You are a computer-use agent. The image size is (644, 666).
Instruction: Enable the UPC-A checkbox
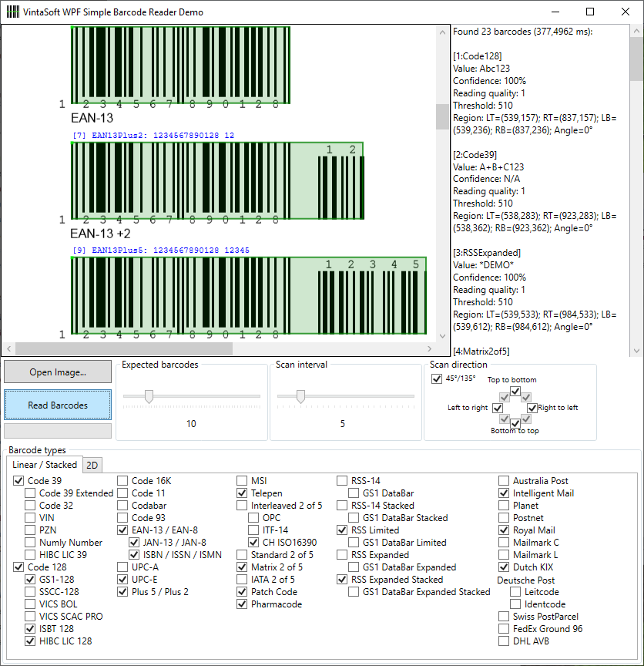122,567
